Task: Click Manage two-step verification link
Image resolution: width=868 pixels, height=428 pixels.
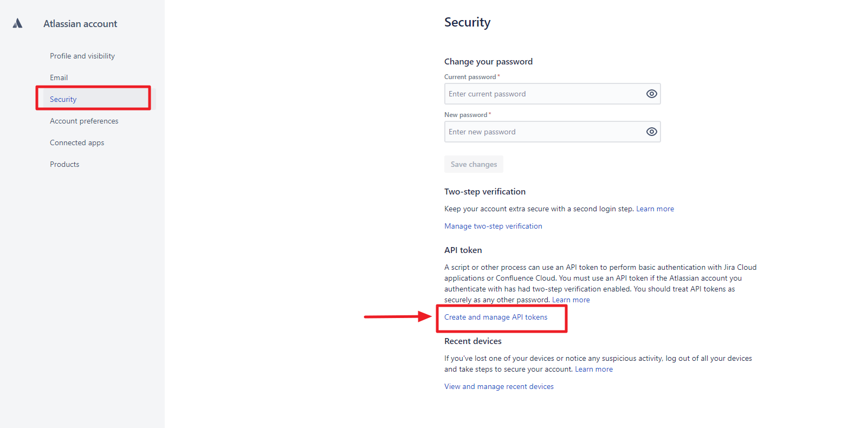Action: pyautogui.click(x=493, y=226)
